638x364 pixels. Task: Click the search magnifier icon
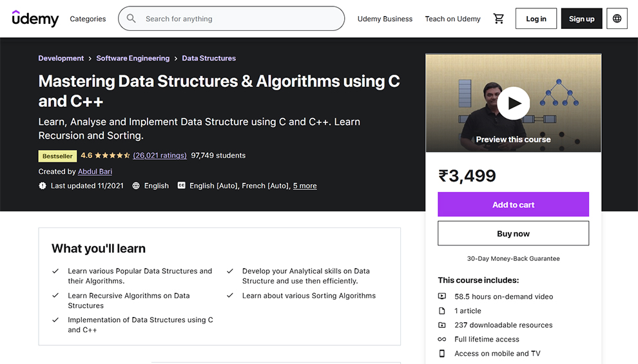click(131, 19)
